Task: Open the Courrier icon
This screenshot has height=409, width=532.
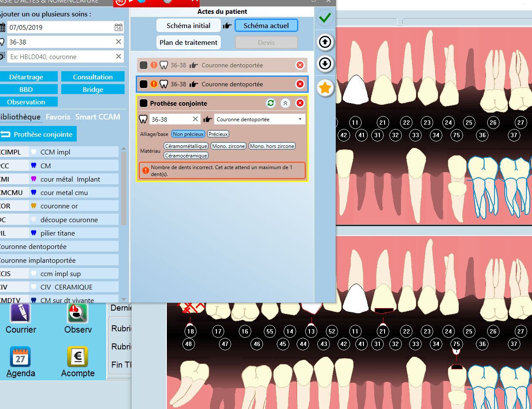Action: coord(21,313)
